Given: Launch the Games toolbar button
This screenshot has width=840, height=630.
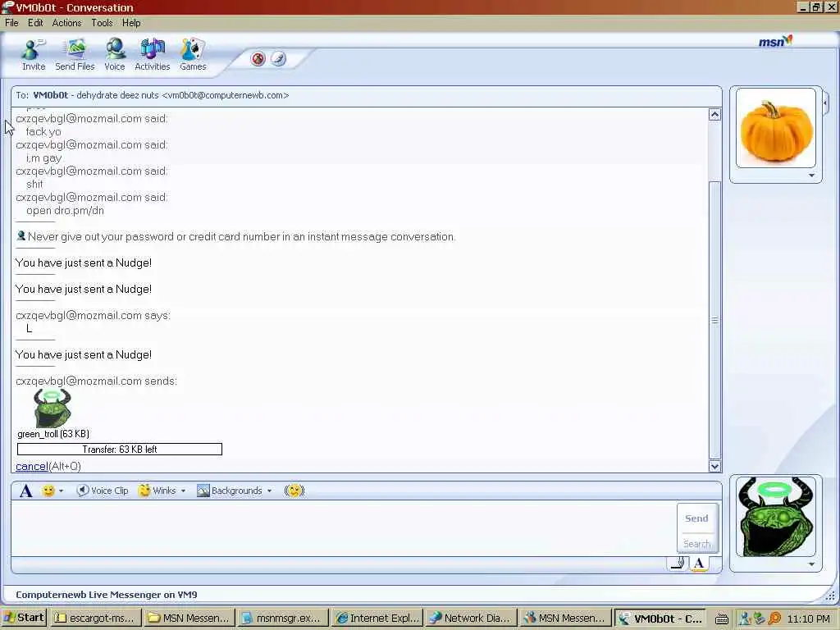Looking at the screenshot, I should 193,55.
